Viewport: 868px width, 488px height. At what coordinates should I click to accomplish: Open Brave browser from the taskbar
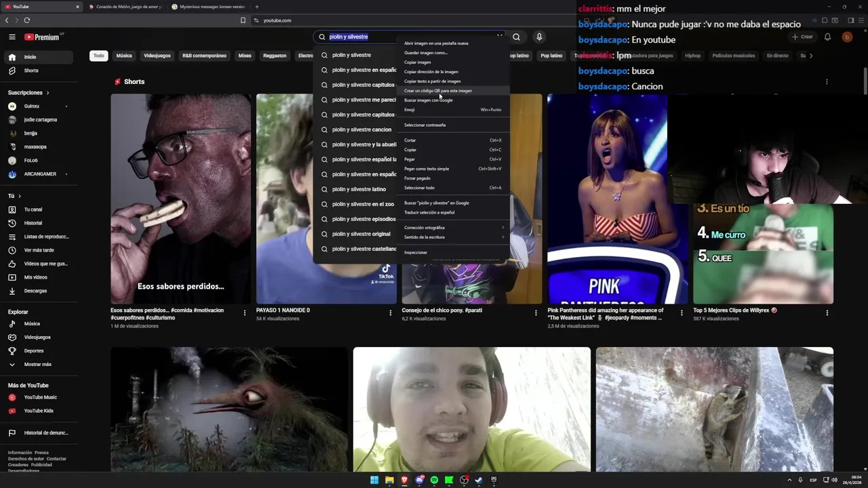click(x=404, y=480)
